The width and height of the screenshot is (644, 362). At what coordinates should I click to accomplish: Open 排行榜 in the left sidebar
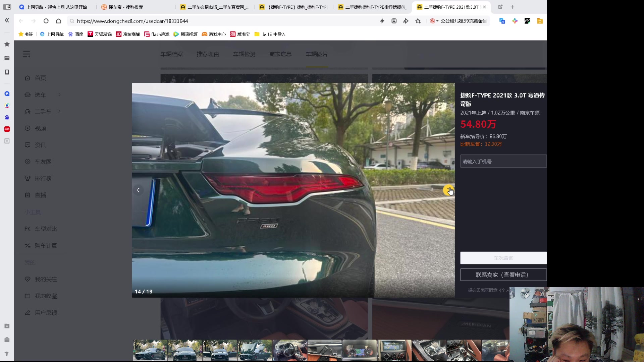pyautogui.click(x=43, y=178)
